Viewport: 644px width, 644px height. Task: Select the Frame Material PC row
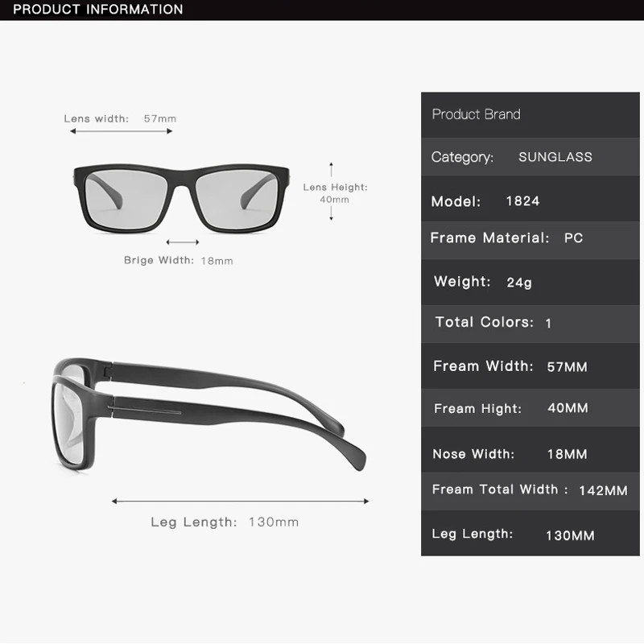[530, 240]
